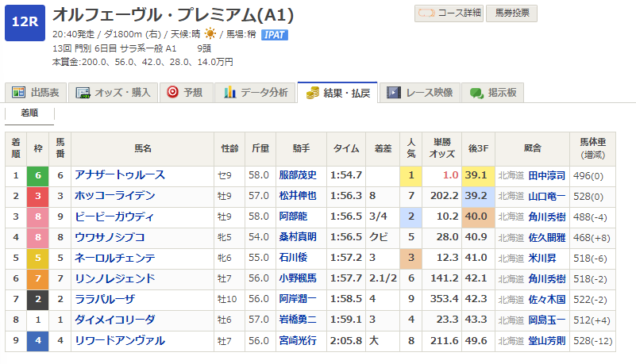636x364 pixels.
Task: Click the green frame 6 cell
Action: click(38, 176)
